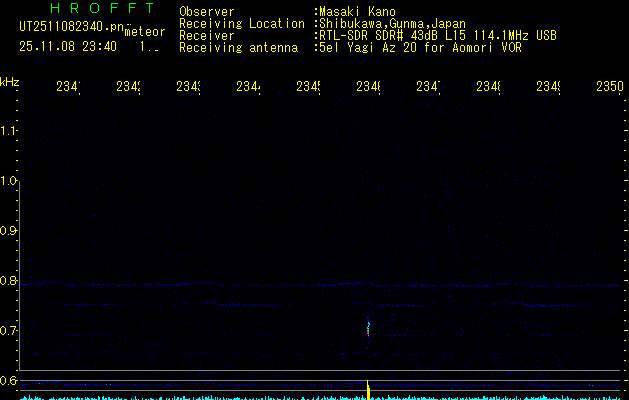Click the kHz axis unit label
Image resolution: width=629 pixels, height=400 pixels.
[10, 80]
